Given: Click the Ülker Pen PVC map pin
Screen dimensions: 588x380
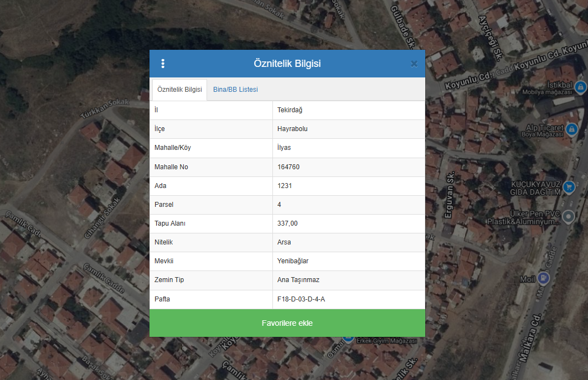Looking at the screenshot, I should (x=569, y=217).
